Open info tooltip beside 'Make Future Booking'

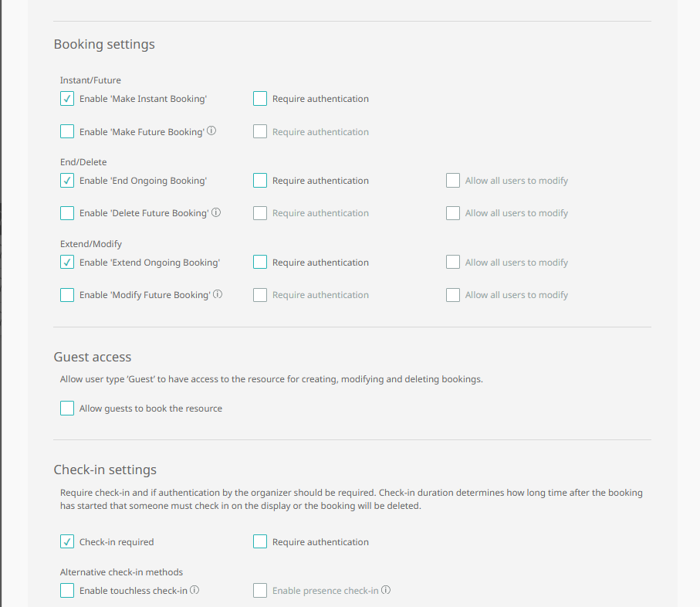coord(211,131)
